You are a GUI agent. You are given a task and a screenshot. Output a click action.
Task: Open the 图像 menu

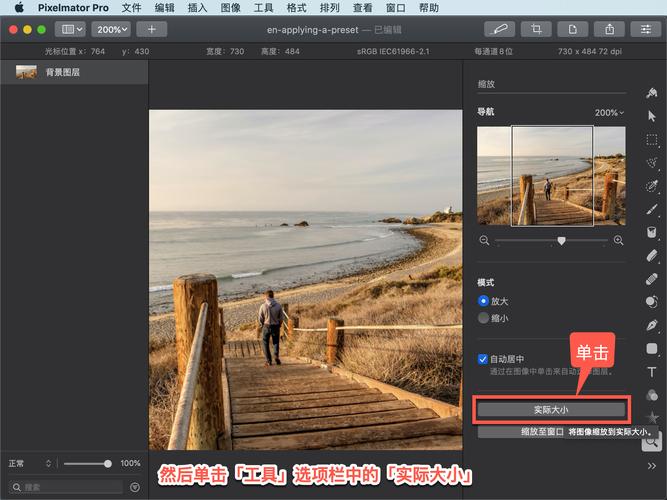click(231, 8)
